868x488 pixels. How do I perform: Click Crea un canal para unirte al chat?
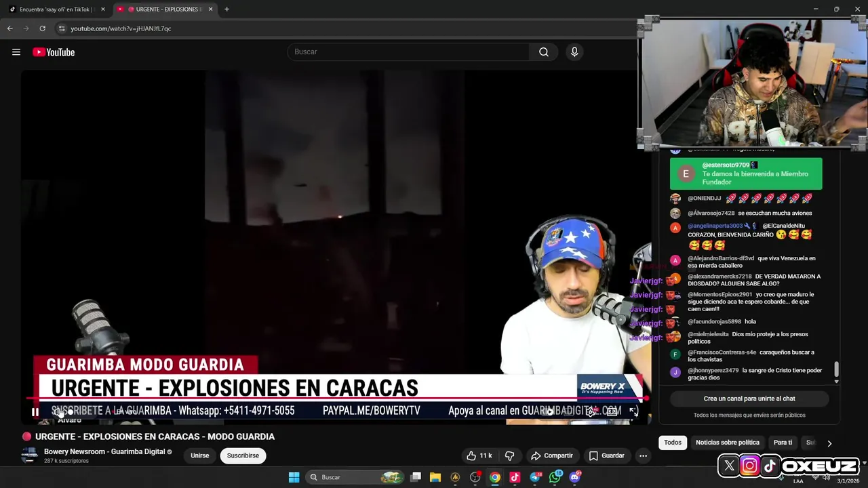point(749,399)
